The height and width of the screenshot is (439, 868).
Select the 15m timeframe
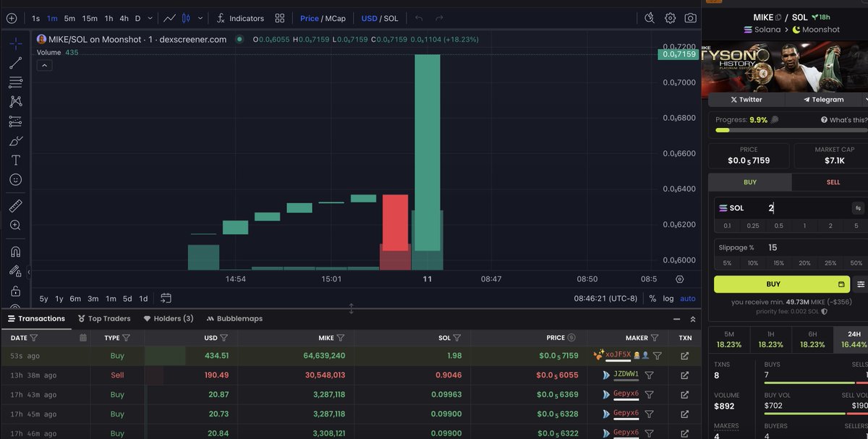(x=90, y=18)
